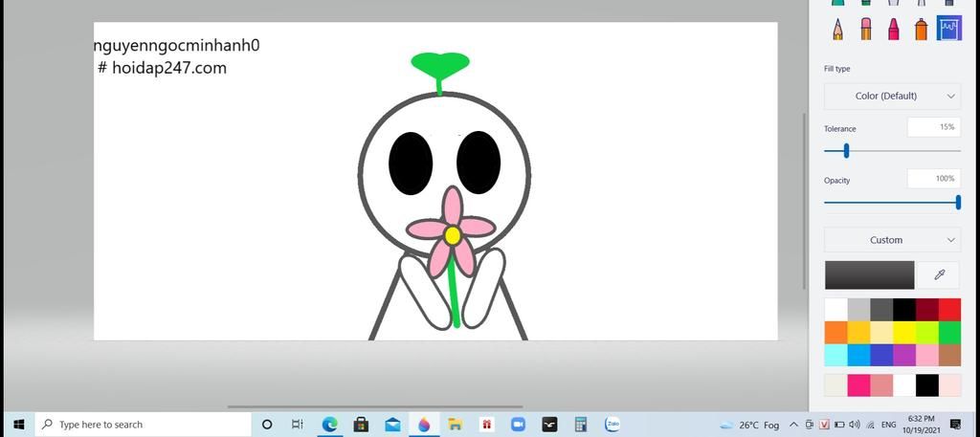The image size is (980, 437).
Task: Select the Eraser brush tool
Action: pos(865,29)
